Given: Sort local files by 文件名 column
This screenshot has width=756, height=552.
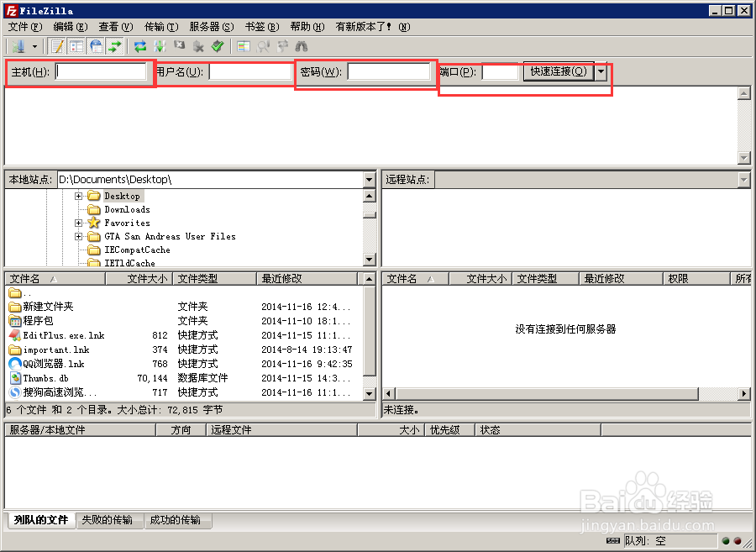Looking at the screenshot, I should tap(55, 279).
